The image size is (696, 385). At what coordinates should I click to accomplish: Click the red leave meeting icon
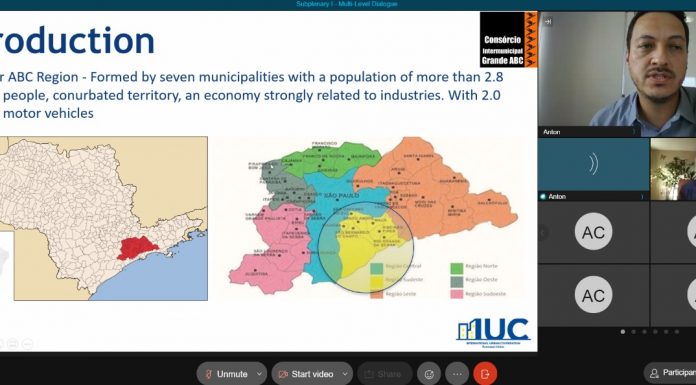pos(485,374)
